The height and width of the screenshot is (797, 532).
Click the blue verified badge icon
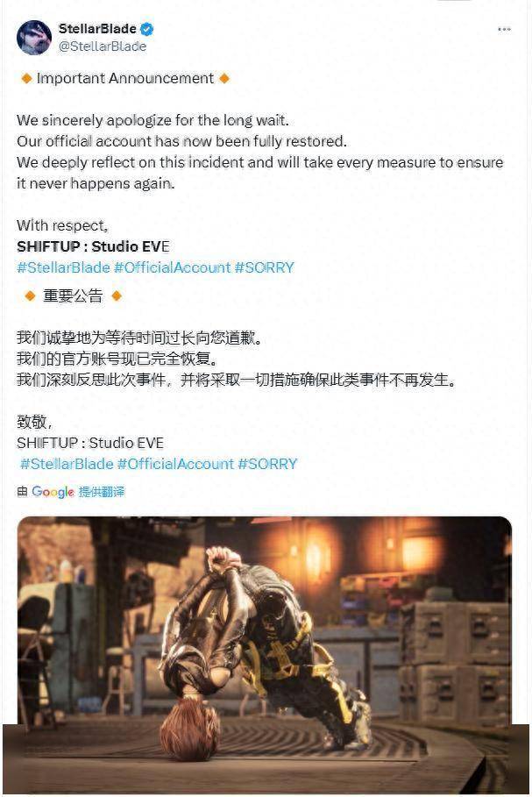pyautogui.click(x=147, y=30)
